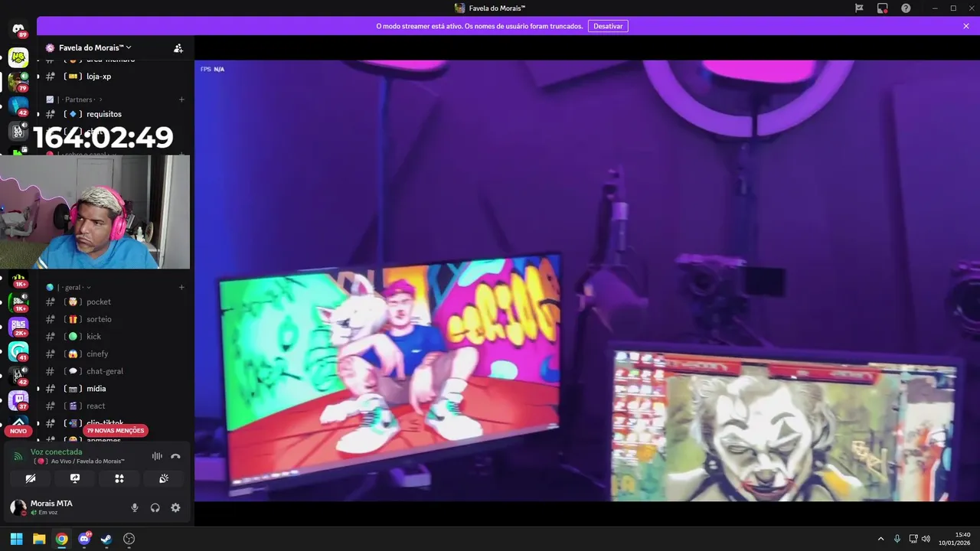
Task: Dismiss the streamer mode banner
Action: (x=966, y=26)
